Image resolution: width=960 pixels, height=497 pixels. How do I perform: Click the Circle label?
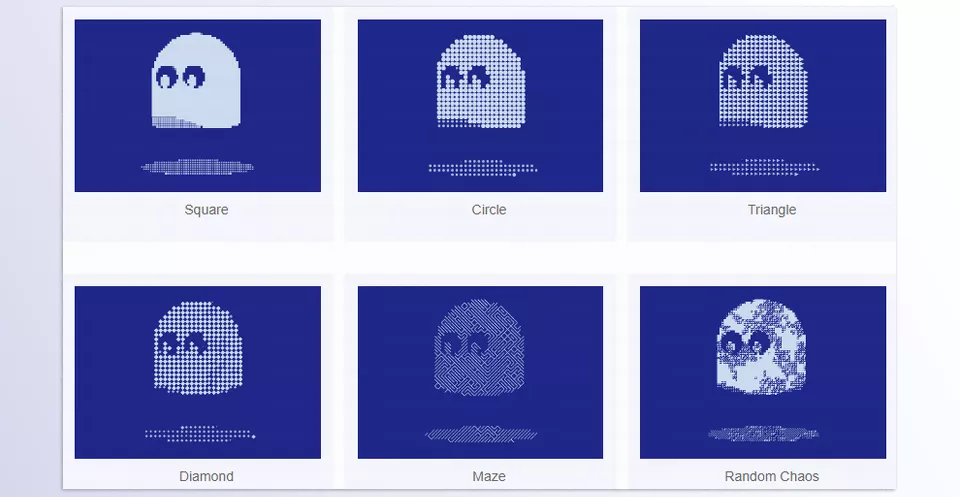point(489,210)
